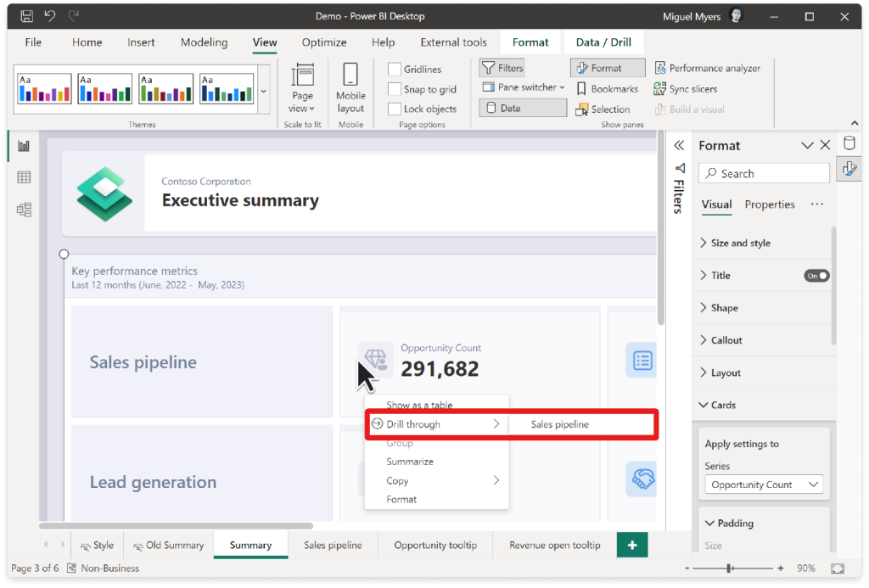The height and width of the screenshot is (588, 869).
Task: Click the Non-Business sensitivity label
Action: [x=103, y=568]
